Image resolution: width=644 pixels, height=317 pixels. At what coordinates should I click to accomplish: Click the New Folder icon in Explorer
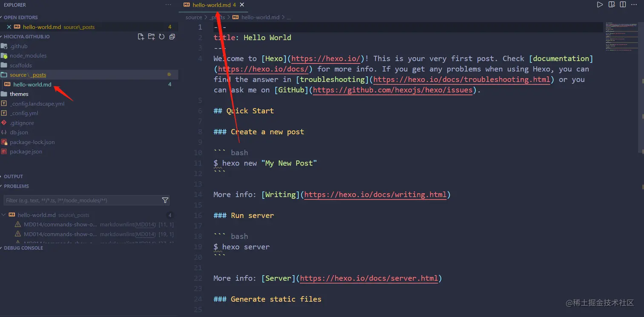[151, 37]
